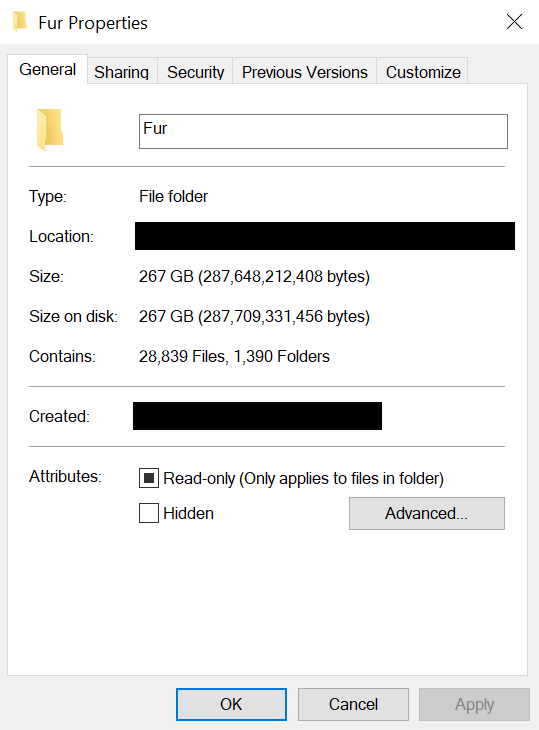This screenshot has height=730, width=539.
Task: Go to the Previous Versions tab
Action: [x=305, y=71]
